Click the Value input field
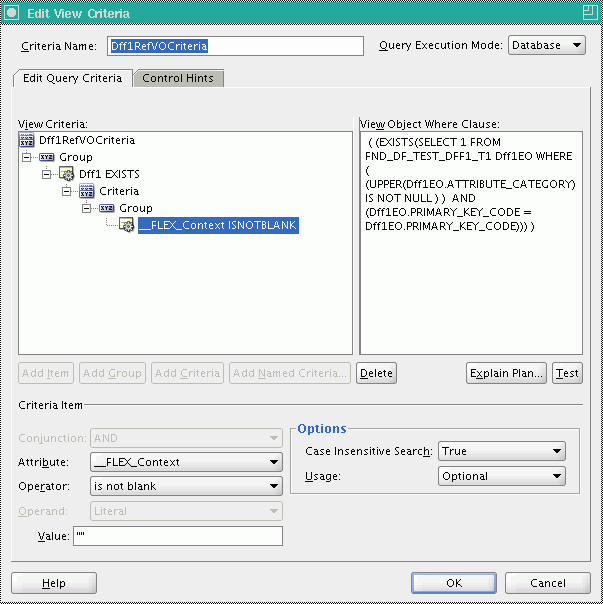 [x=178, y=536]
